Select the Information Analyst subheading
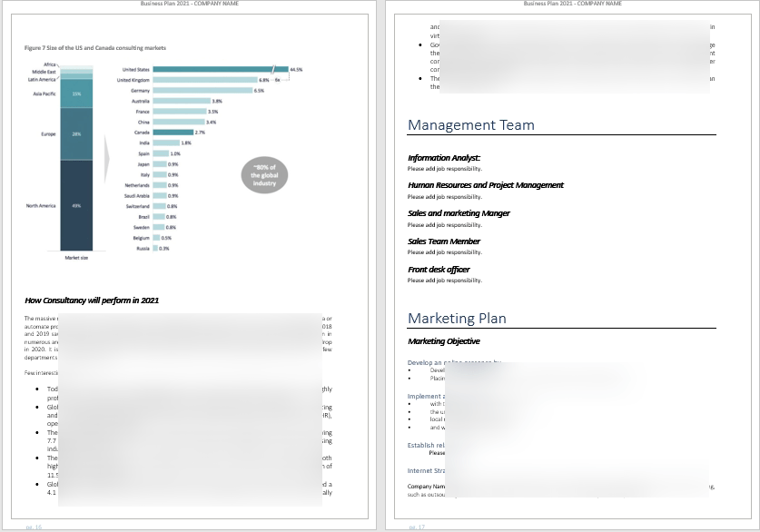Viewport: 760px width, 532px height. (444, 158)
